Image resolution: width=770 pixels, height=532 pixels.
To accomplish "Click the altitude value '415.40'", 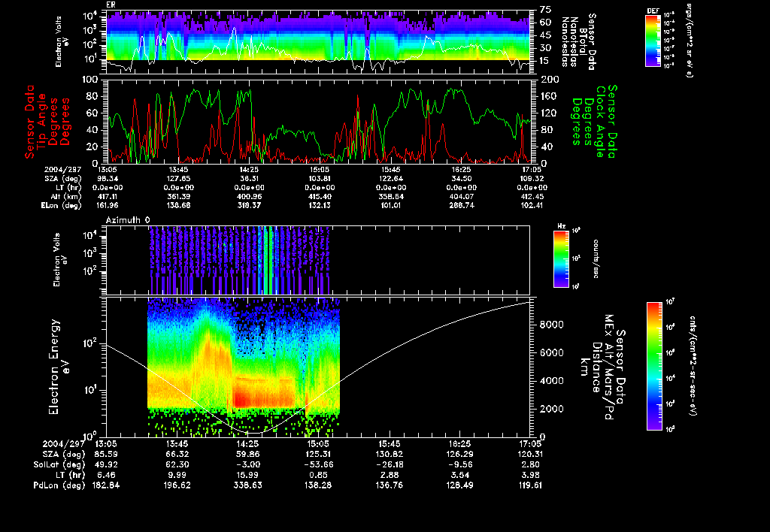I will [320, 197].
